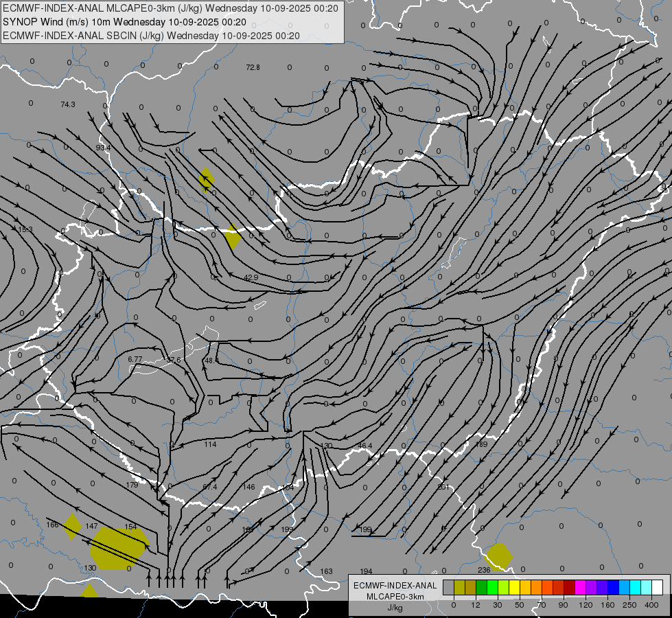
Task: Select the pale cyan legend swatch before 400
Action: [x=646, y=587]
